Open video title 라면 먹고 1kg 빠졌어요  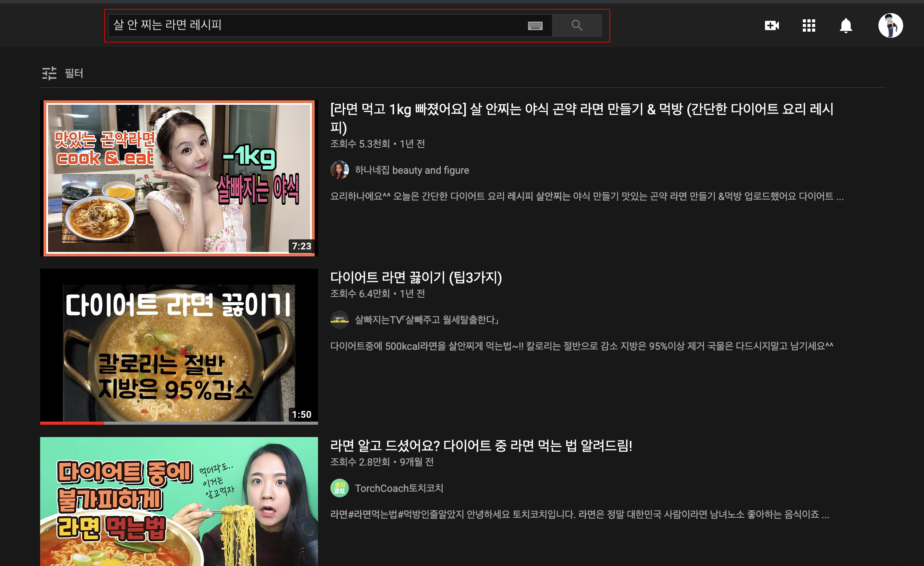point(582,118)
